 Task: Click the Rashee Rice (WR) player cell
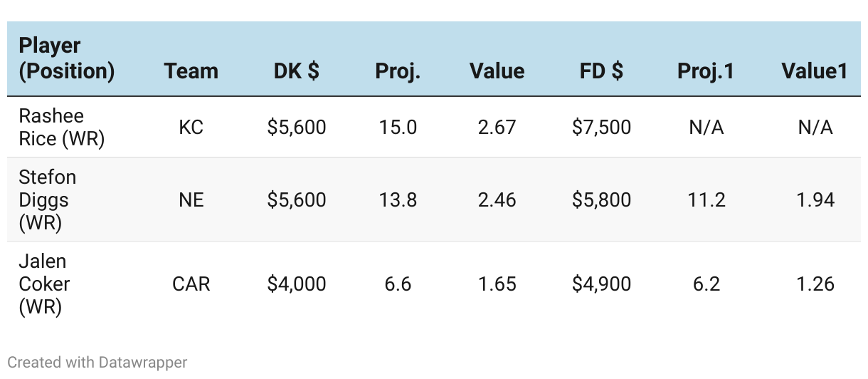coord(61,128)
